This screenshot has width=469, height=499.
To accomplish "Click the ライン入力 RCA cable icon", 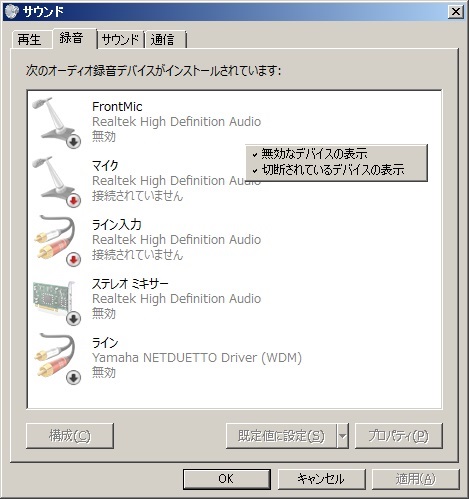I will click(x=56, y=240).
